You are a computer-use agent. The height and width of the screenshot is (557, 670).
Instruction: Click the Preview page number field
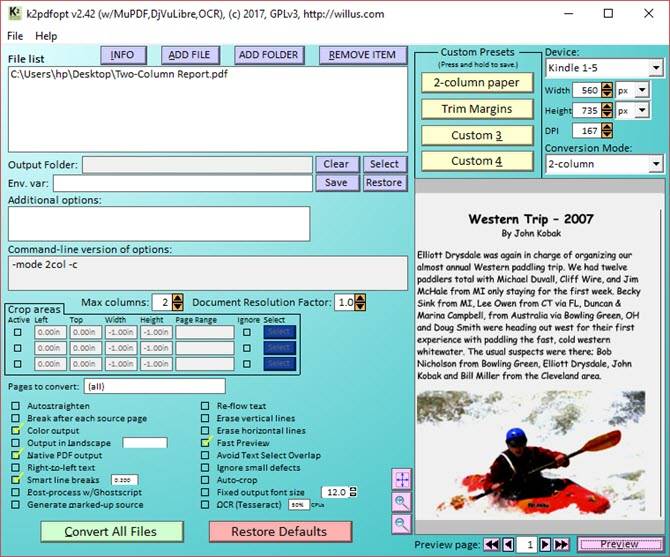[527, 545]
